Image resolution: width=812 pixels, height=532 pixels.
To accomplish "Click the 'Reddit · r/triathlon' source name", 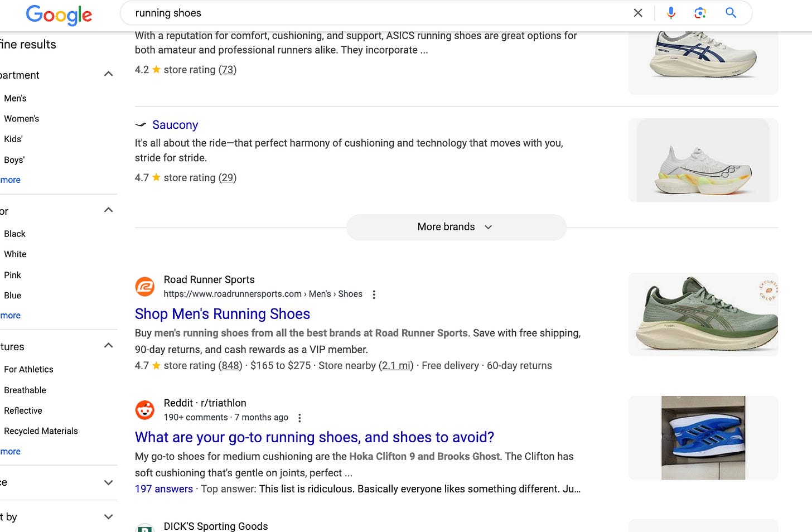I will (205, 403).
